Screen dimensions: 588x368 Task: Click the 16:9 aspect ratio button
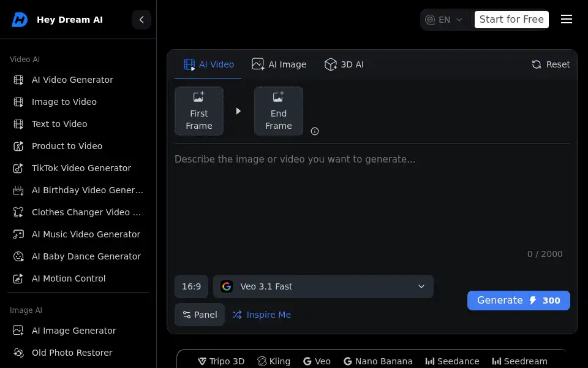pos(191,286)
